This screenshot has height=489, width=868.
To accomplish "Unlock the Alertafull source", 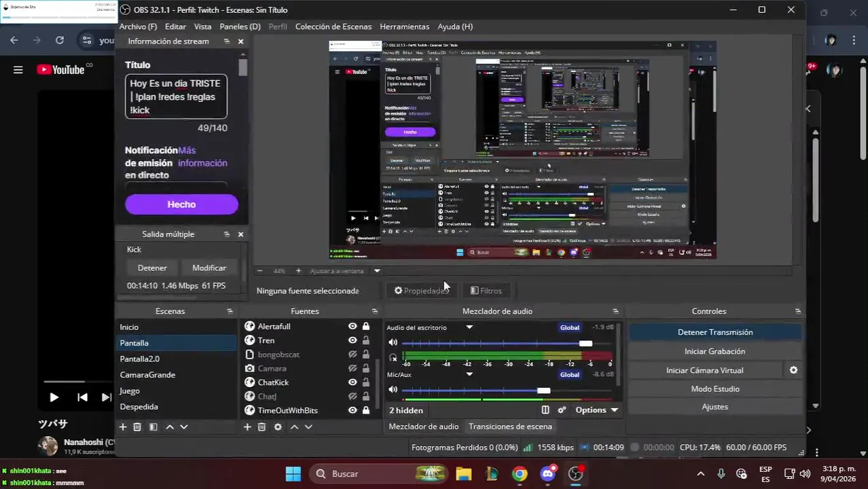I will tap(366, 326).
